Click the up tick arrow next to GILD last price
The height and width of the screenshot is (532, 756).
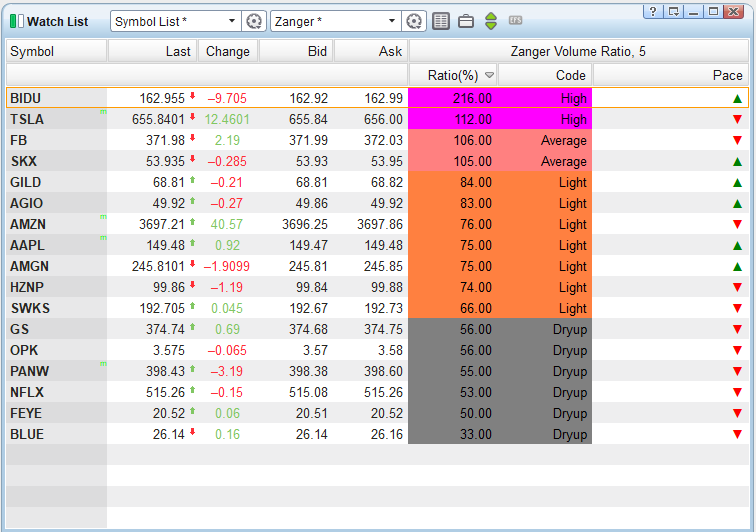tap(192, 180)
